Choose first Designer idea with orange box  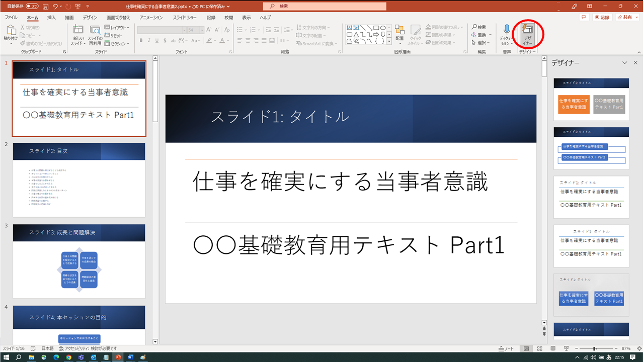[591, 99]
